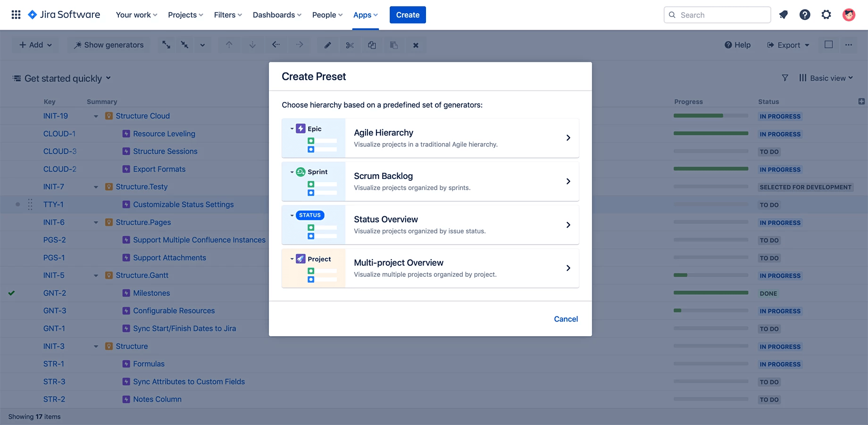The width and height of the screenshot is (868, 425).
Task: Click the add column plus icon
Action: pos(861,102)
